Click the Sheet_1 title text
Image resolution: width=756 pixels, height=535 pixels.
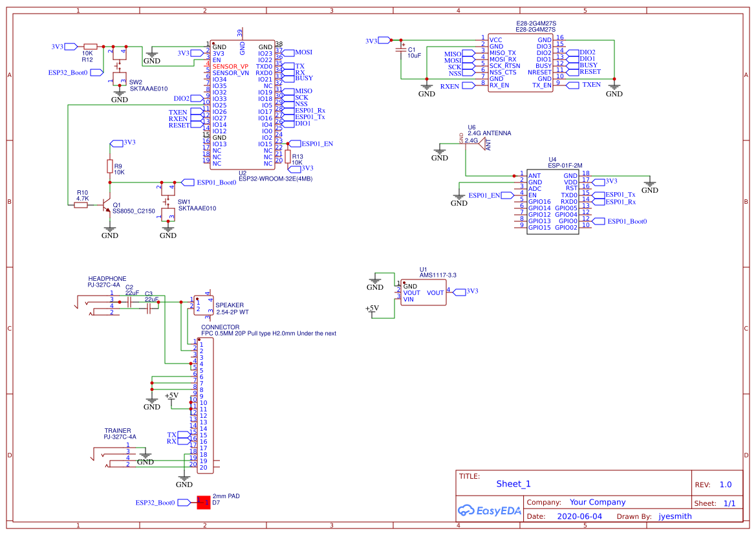pyautogui.click(x=513, y=484)
